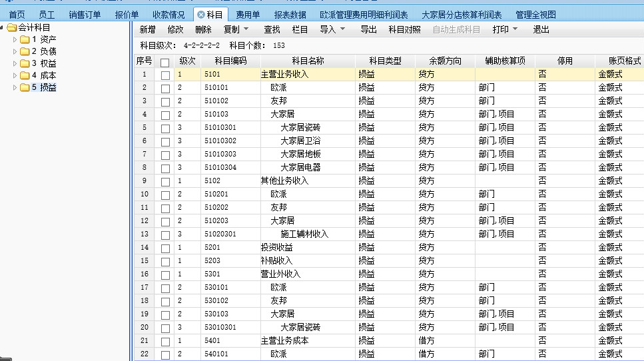
Task: Switch to the 首页 tab
Action: pos(17,15)
